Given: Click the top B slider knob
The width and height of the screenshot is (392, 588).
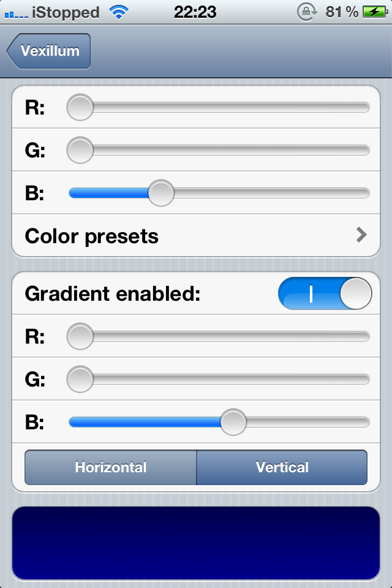Looking at the screenshot, I should point(161,193).
